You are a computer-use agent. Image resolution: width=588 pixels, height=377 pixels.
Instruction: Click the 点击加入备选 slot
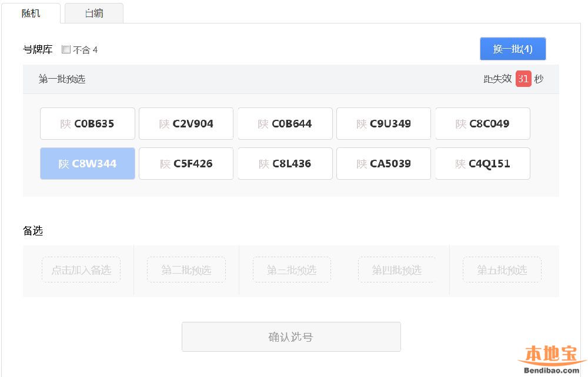click(81, 270)
